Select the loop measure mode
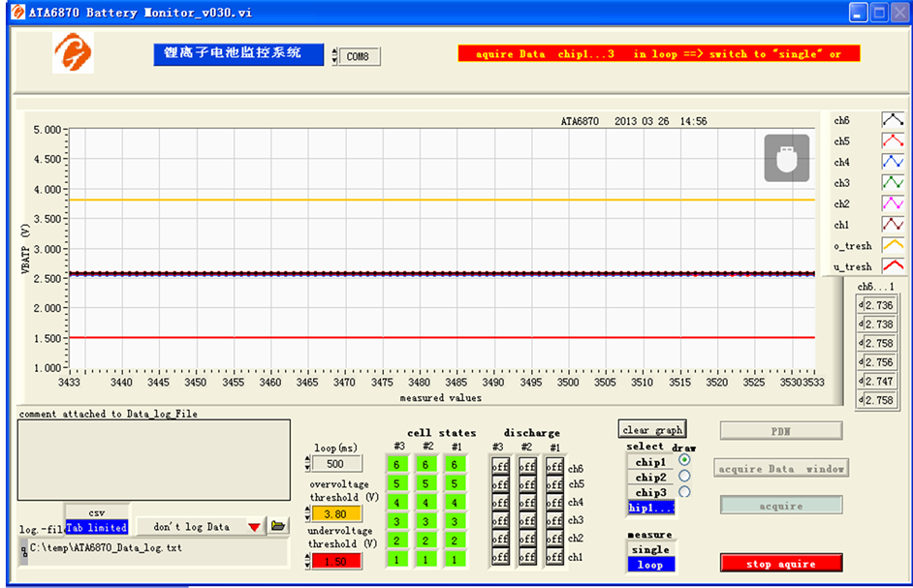913x588 pixels. coord(649,565)
